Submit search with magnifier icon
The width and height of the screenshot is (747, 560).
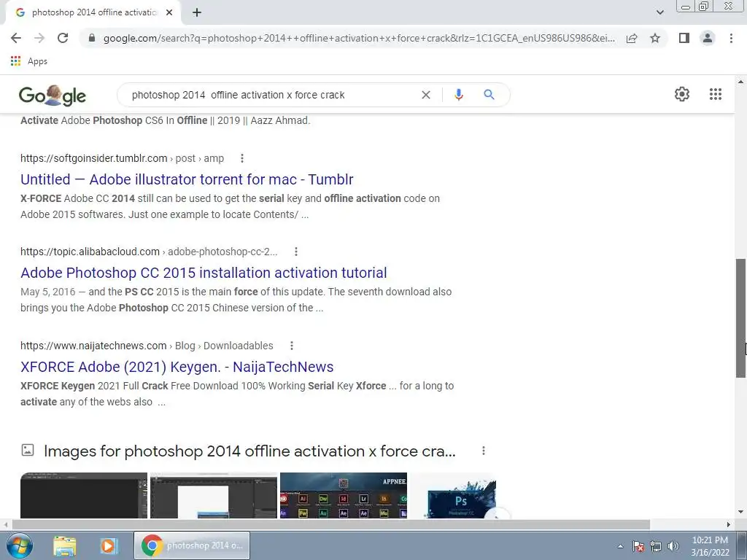[489, 95]
